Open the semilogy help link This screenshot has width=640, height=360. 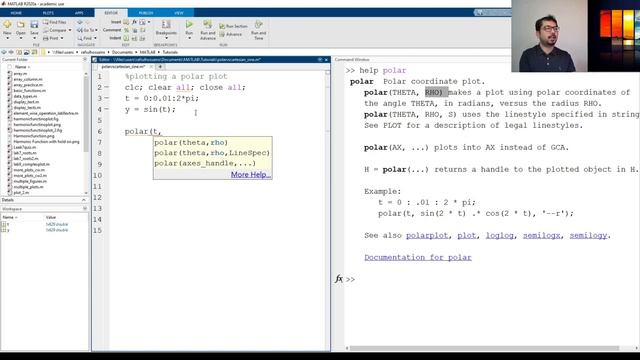click(x=588, y=236)
